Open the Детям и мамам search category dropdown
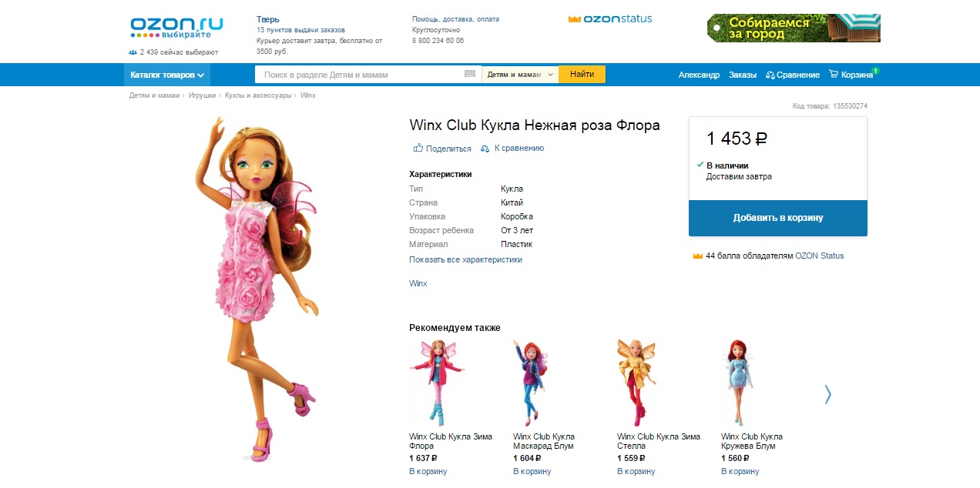 (x=520, y=75)
